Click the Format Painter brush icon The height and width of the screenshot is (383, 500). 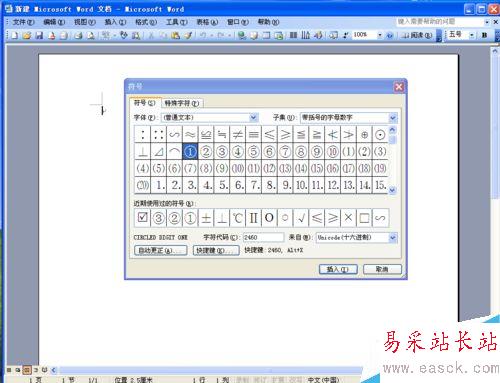click(188, 35)
